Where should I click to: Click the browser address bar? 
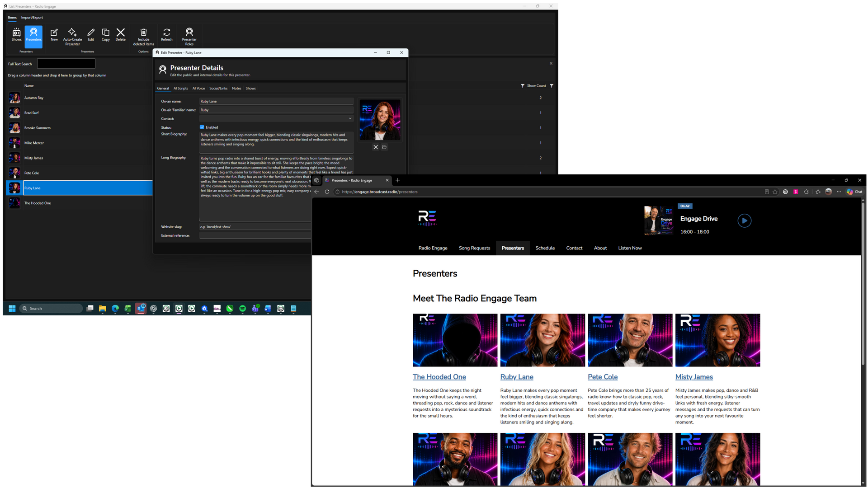[547, 192]
